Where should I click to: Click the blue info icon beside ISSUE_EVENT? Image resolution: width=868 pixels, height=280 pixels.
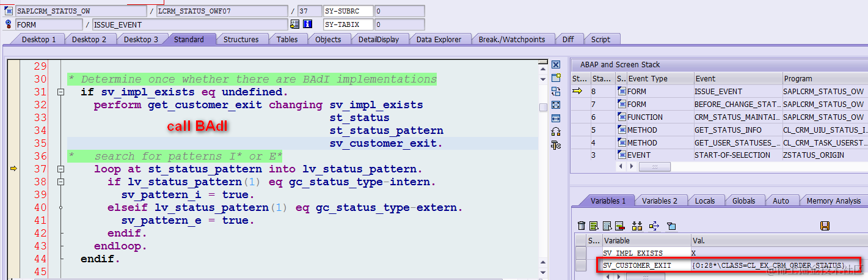click(x=308, y=24)
